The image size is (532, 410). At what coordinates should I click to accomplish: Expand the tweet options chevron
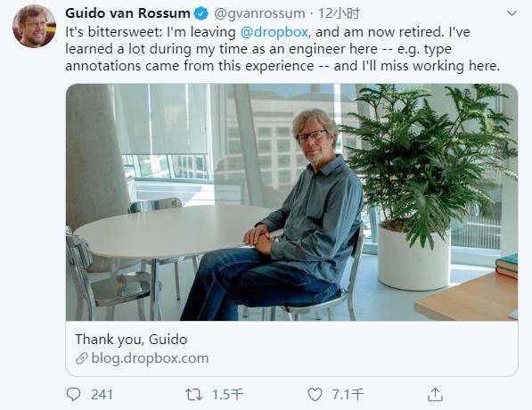(512, 13)
